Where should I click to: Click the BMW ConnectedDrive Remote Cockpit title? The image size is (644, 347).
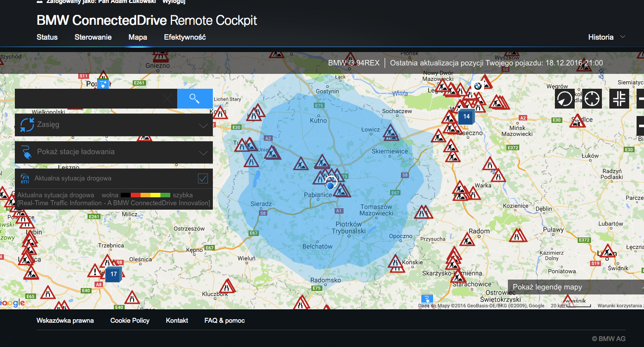click(147, 20)
